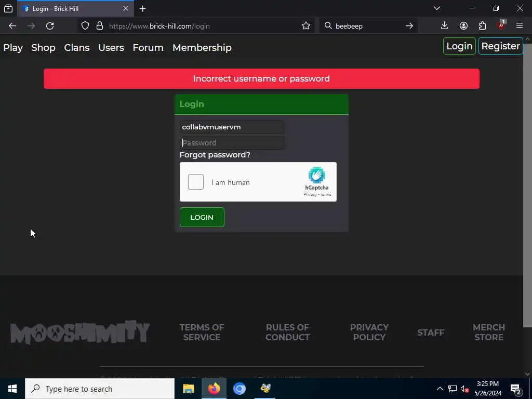Click the page vertical scrollbar
Viewport: 532px width, 399px height.
[x=527, y=185]
